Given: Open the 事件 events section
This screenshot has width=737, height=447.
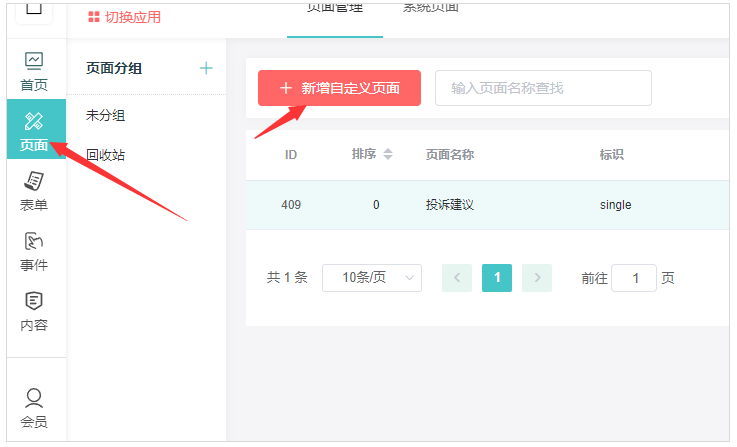Looking at the screenshot, I should (x=34, y=251).
